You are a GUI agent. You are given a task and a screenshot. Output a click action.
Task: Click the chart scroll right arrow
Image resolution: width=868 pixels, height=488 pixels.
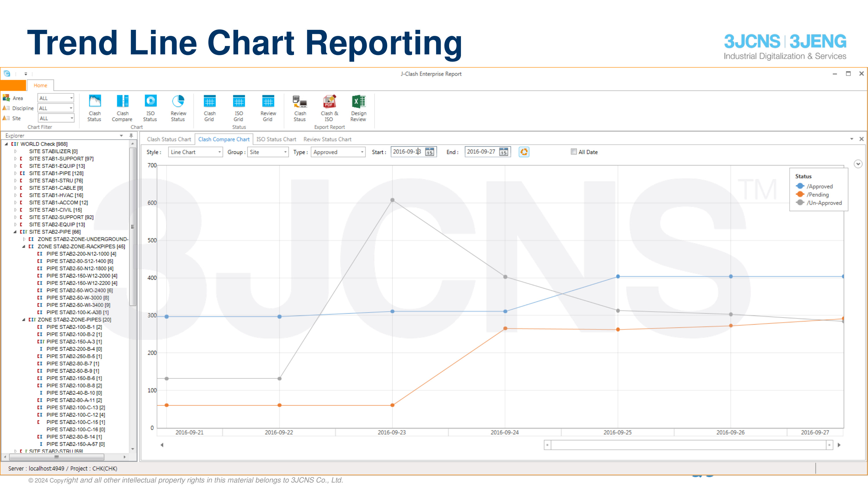[x=839, y=445]
